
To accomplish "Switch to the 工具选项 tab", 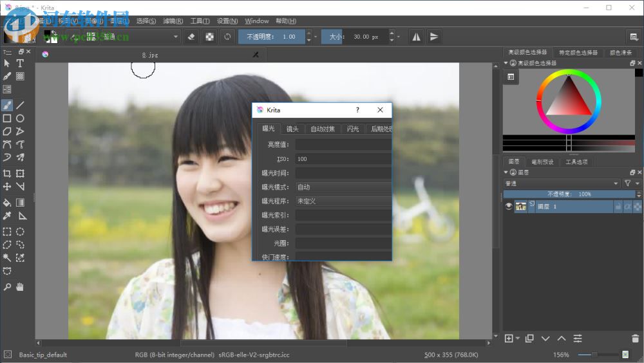I will [x=576, y=162].
